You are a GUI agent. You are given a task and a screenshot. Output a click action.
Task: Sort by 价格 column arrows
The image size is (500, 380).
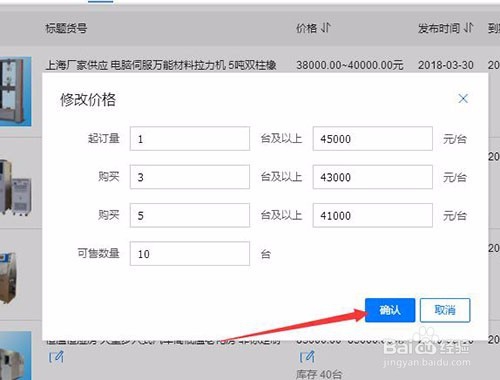coord(326,28)
